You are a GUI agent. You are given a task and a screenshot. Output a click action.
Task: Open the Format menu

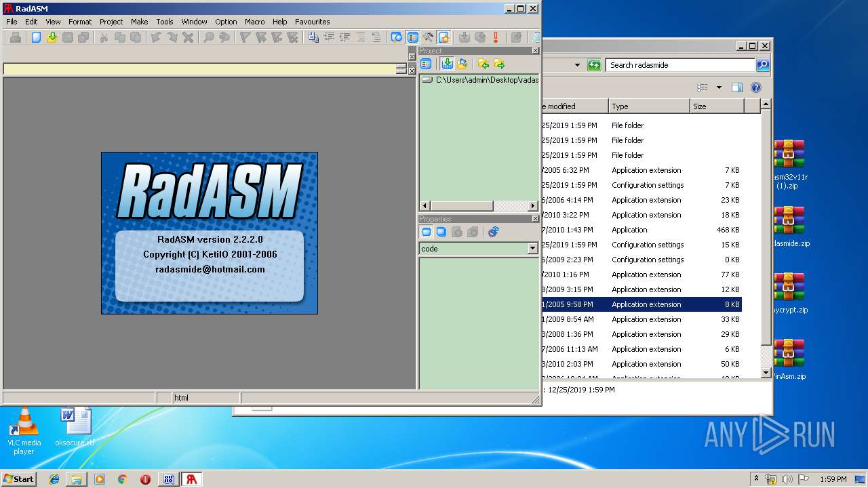coord(80,22)
